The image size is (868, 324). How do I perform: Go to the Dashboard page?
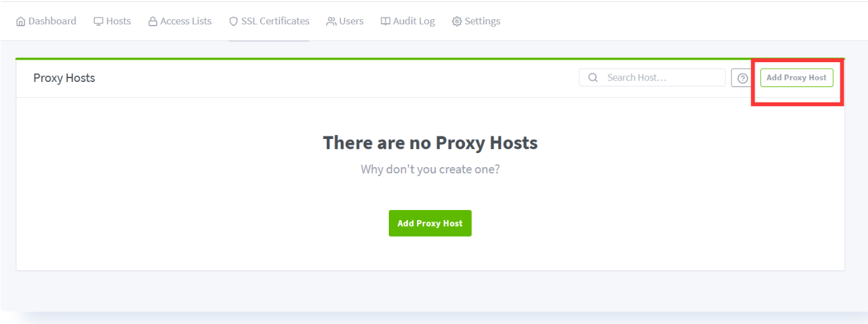click(x=52, y=21)
